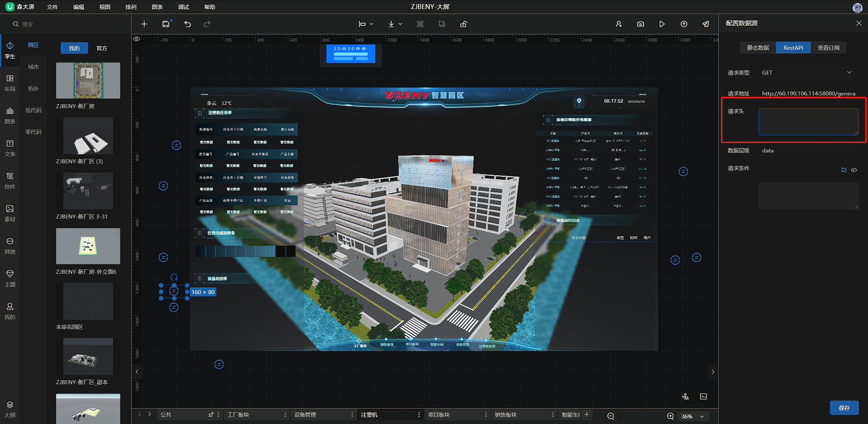Screen dimensions: 868x424
Task: Select the 主题 sidebar category
Action: click(x=10, y=278)
